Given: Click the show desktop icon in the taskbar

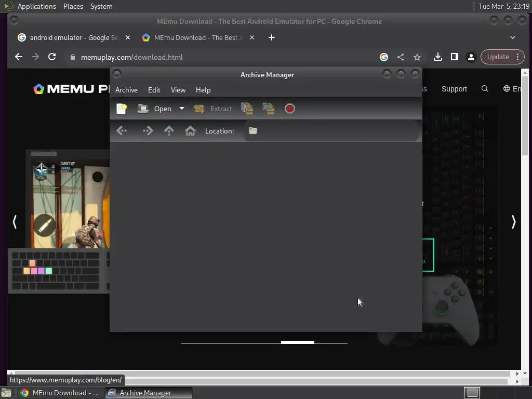Looking at the screenshot, I should point(6,393).
